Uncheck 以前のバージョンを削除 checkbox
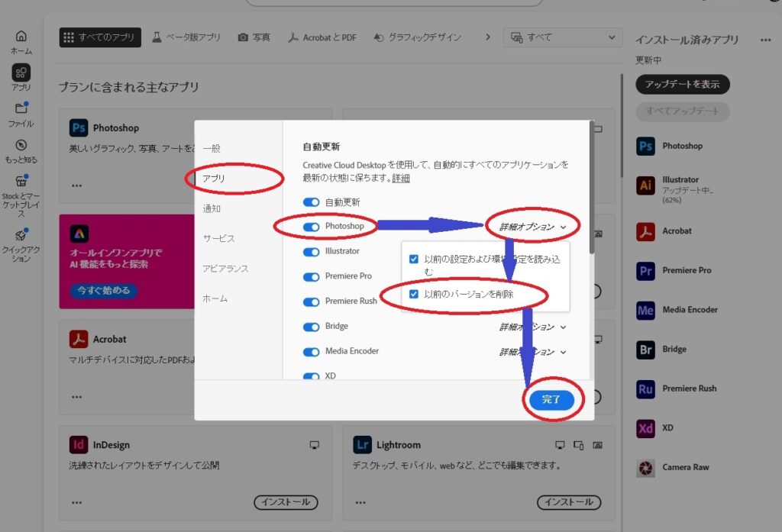 click(413, 294)
